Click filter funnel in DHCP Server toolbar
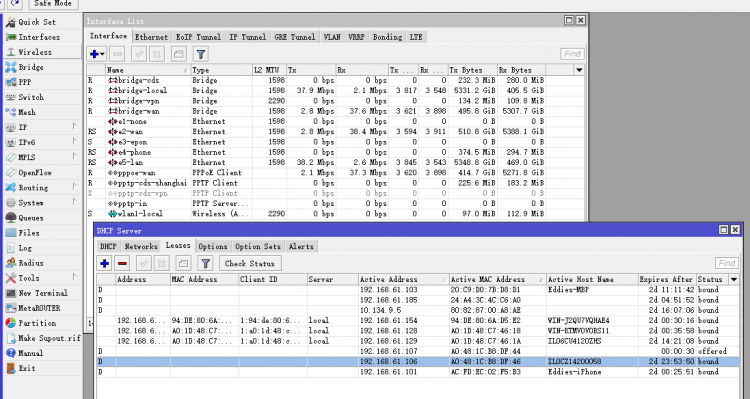The height and width of the screenshot is (399, 750). (x=205, y=263)
